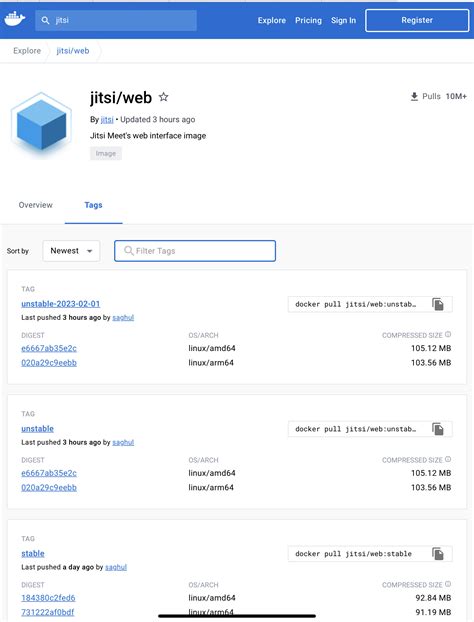This screenshot has height=622, width=474.
Task: Click the search magnifier icon in header
Action: [x=45, y=20]
